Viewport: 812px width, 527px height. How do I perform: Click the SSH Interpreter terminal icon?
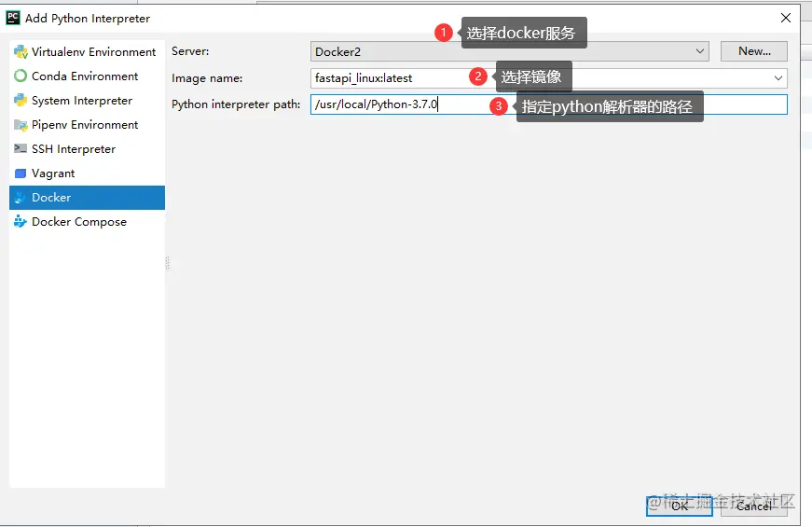pyautogui.click(x=21, y=148)
